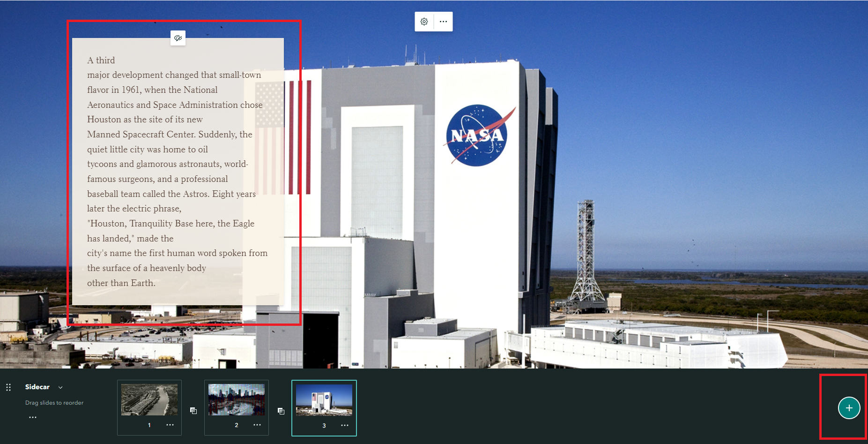868x444 pixels.
Task: Click the 'A third' opening text line
Action: tap(101, 60)
